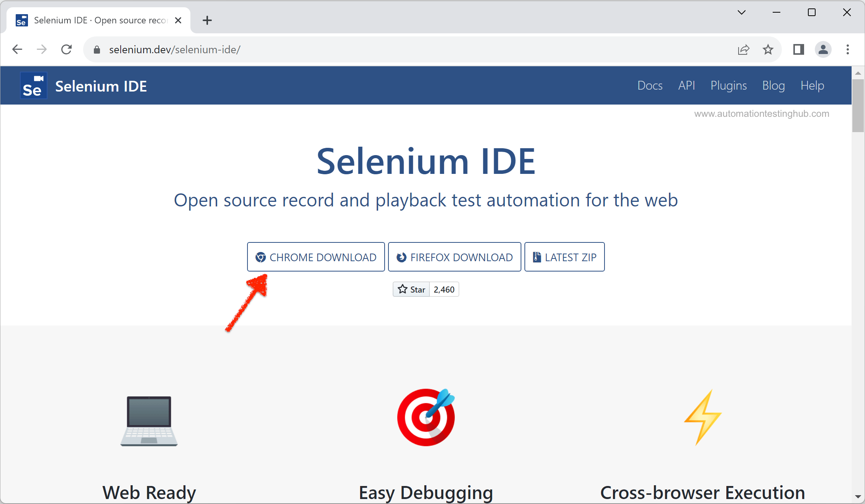Screen dimensions: 865x504
Task: Open the tab search chevron
Action: (x=742, y=12)
